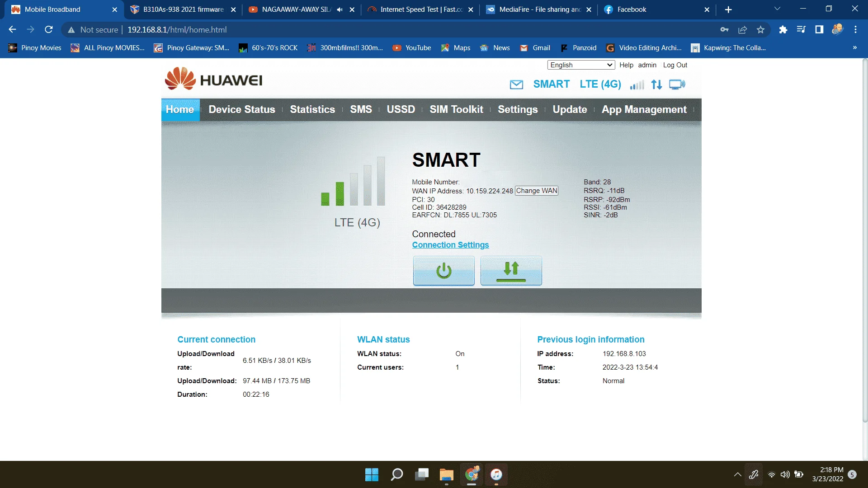Close the Facebook tab

[x=707, y=9]
